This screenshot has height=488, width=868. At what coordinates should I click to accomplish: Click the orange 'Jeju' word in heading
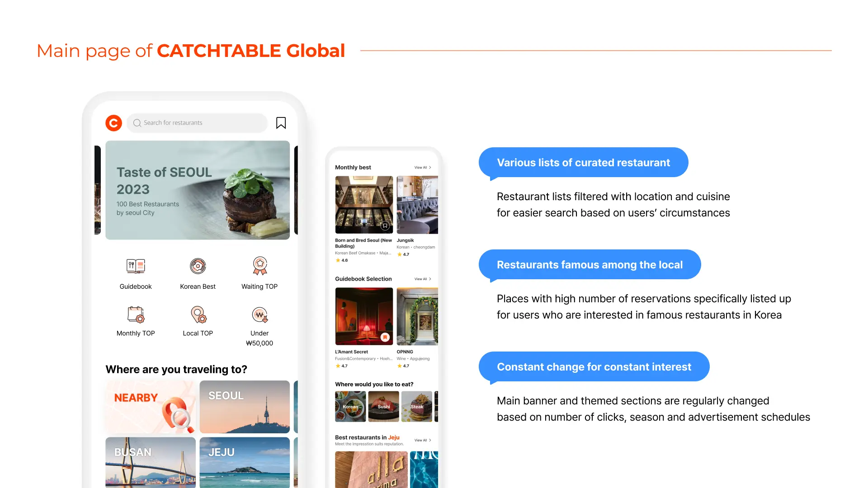[394, 437]
